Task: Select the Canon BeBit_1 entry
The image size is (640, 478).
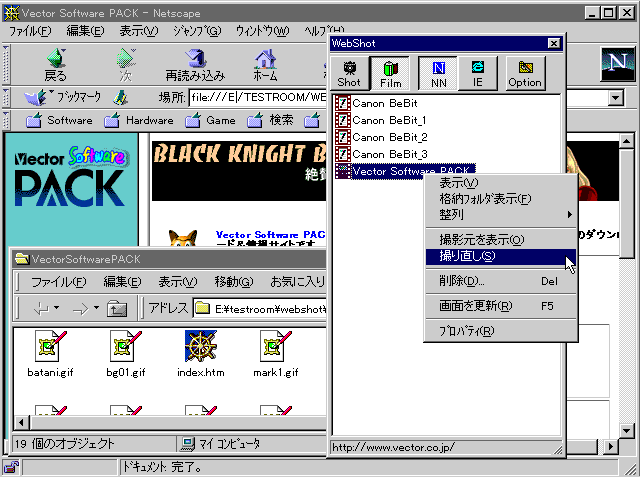Action: (x=381, y=120)
